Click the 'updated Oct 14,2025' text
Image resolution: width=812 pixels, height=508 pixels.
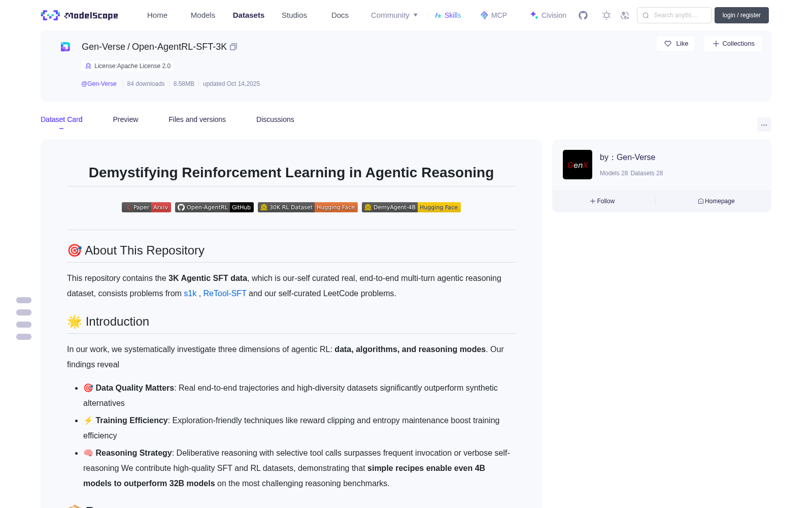pyautogui.click(x=231, y=84)
